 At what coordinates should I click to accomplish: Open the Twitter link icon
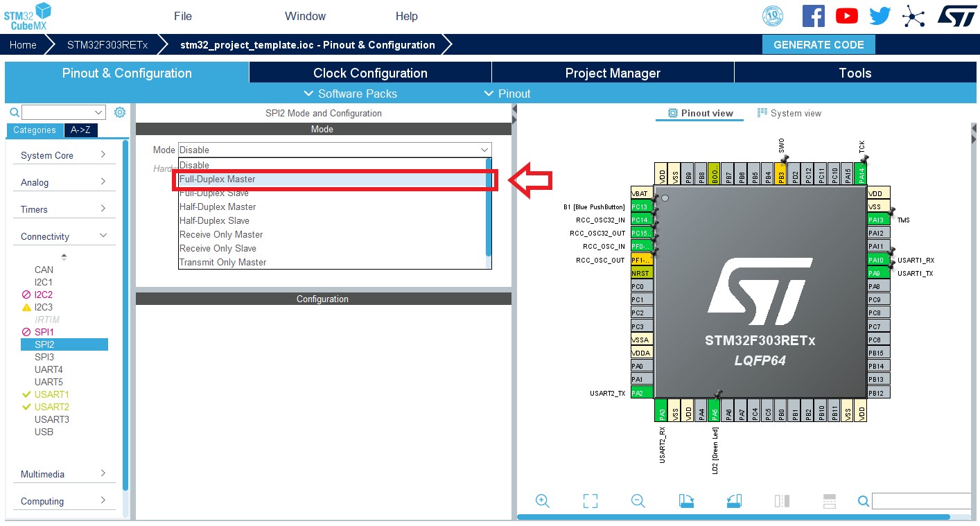click(880, 16)
